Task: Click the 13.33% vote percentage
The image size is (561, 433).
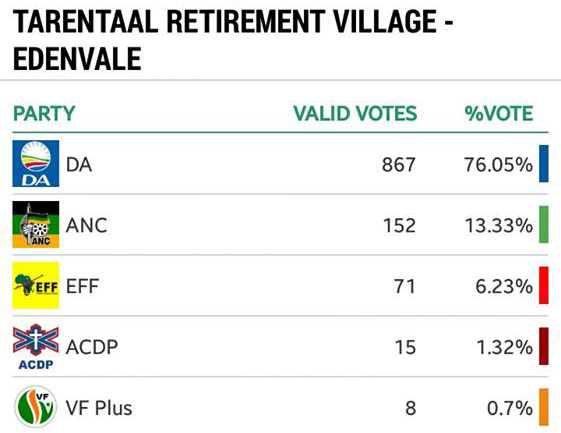Action: (499, 226)
